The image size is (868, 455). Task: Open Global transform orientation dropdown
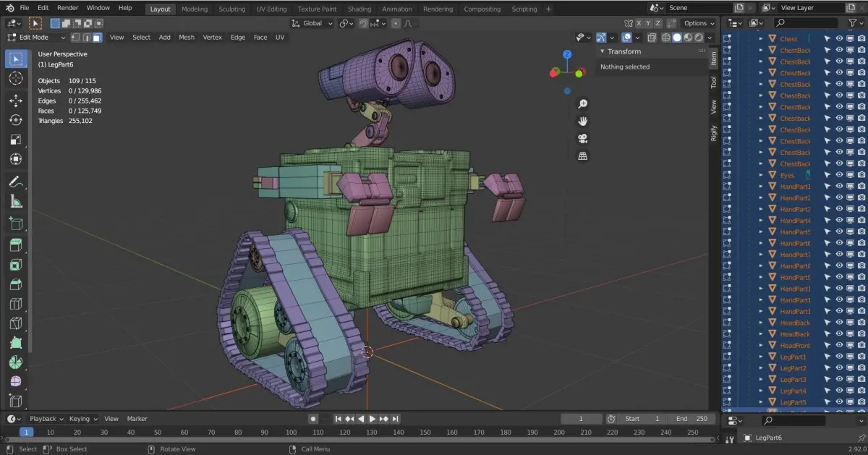pyautogui.click(x=312, y=23)
